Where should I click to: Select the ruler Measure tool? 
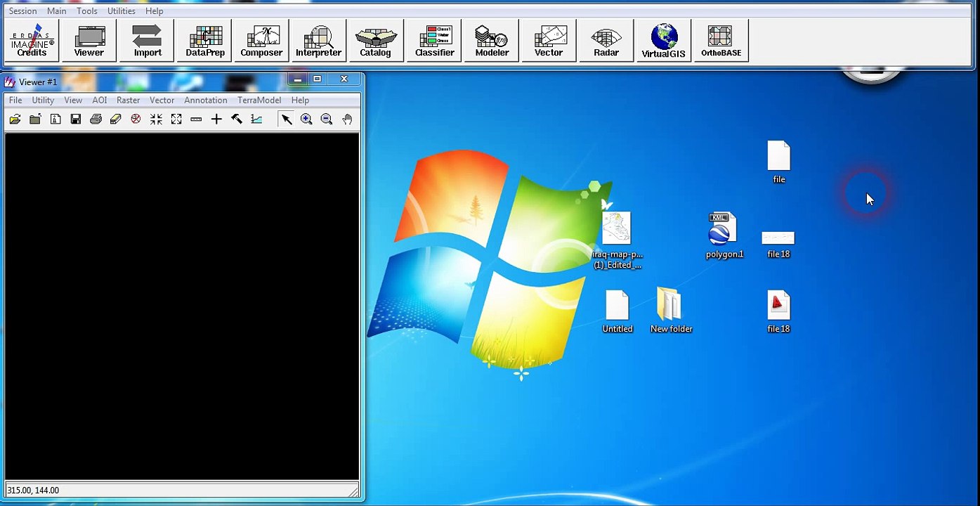click(x=197, y=119)
